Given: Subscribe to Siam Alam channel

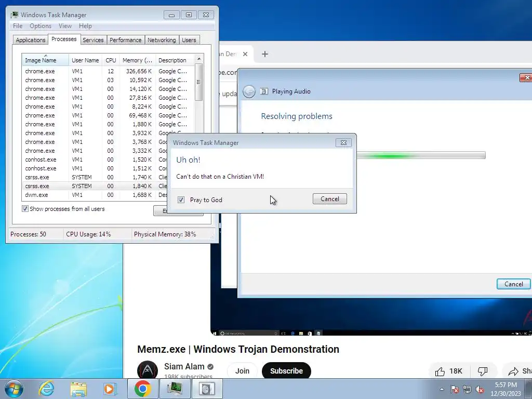Looking at the screenshot, I should [x=286, y=371].
